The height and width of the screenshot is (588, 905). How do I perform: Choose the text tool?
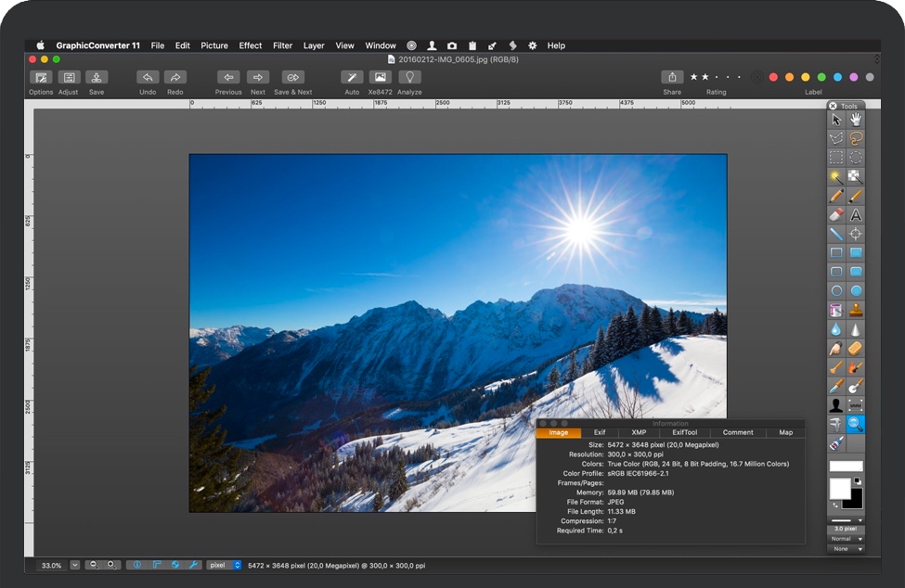[x=856, y=214]
